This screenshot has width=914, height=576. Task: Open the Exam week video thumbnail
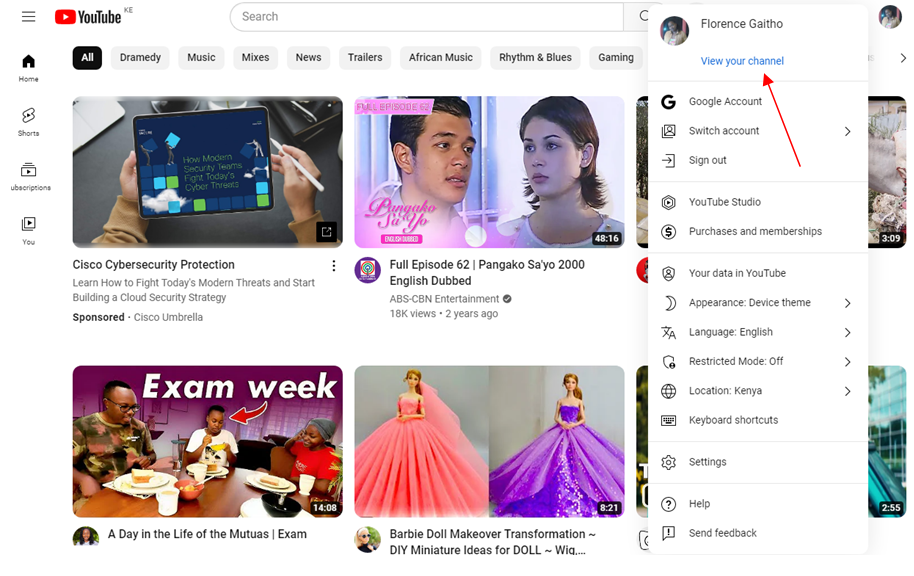click(207, 441)
